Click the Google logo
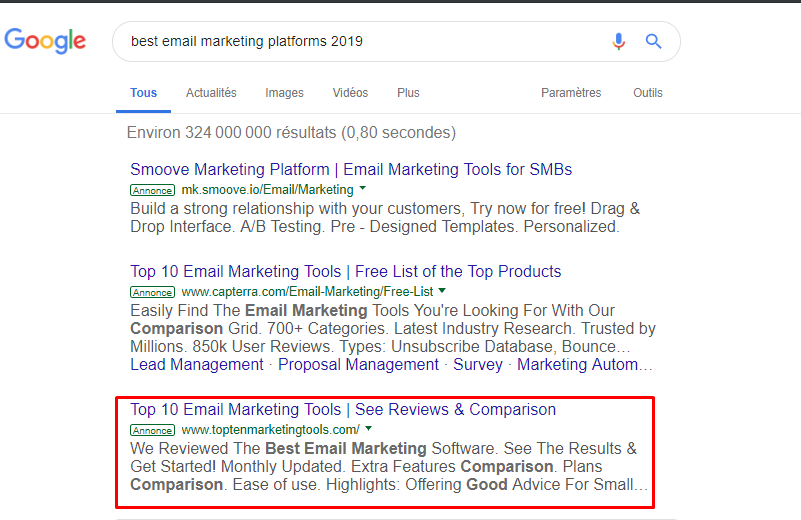 click(x=45, y=41)
